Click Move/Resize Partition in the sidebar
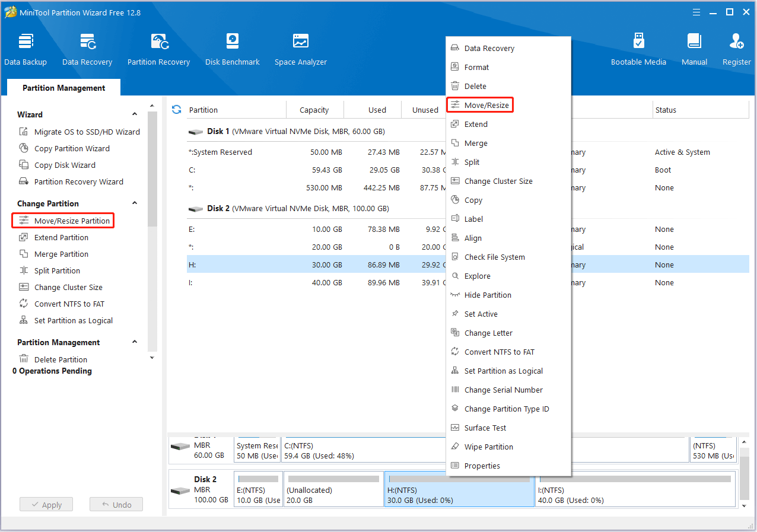 pos(64,221)
